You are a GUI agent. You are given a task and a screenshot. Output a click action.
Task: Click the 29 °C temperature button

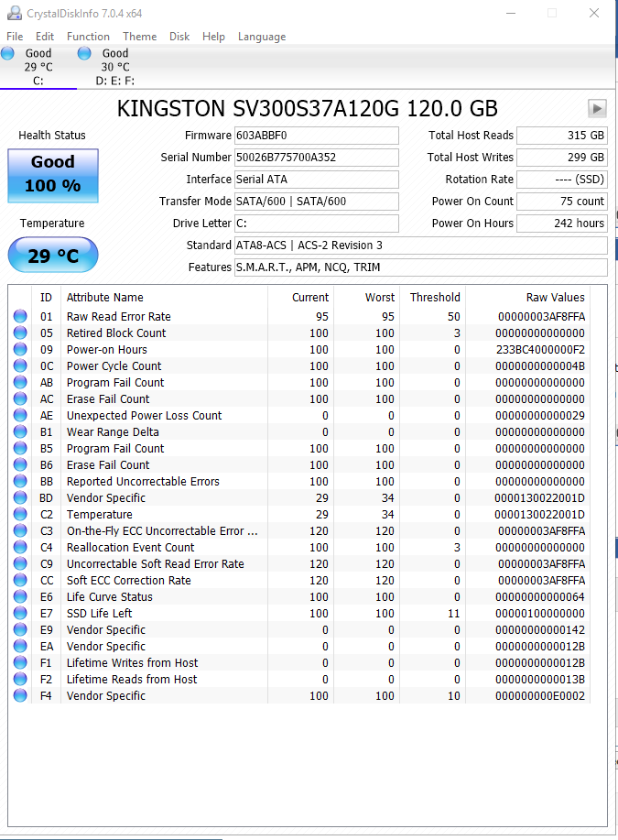[x=53, y=255]
